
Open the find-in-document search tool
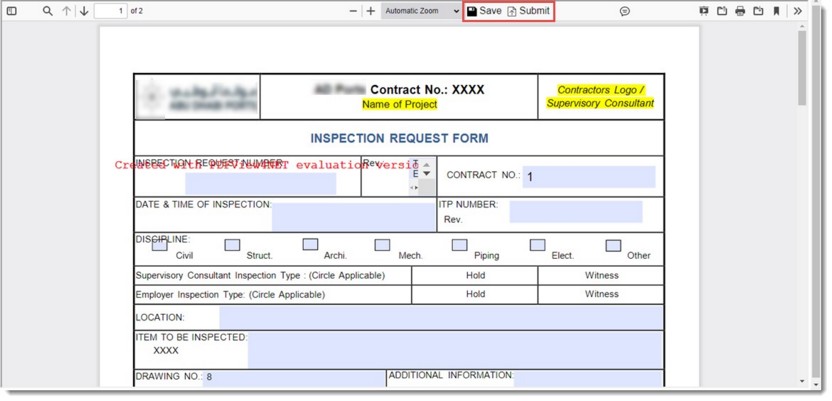[x=47, y=11]
